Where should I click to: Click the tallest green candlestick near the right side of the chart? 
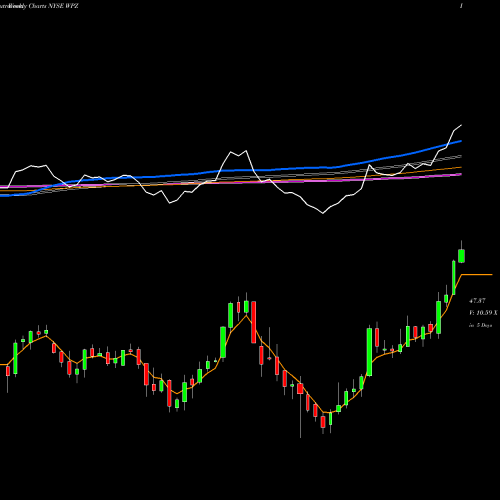coord(369,352)
